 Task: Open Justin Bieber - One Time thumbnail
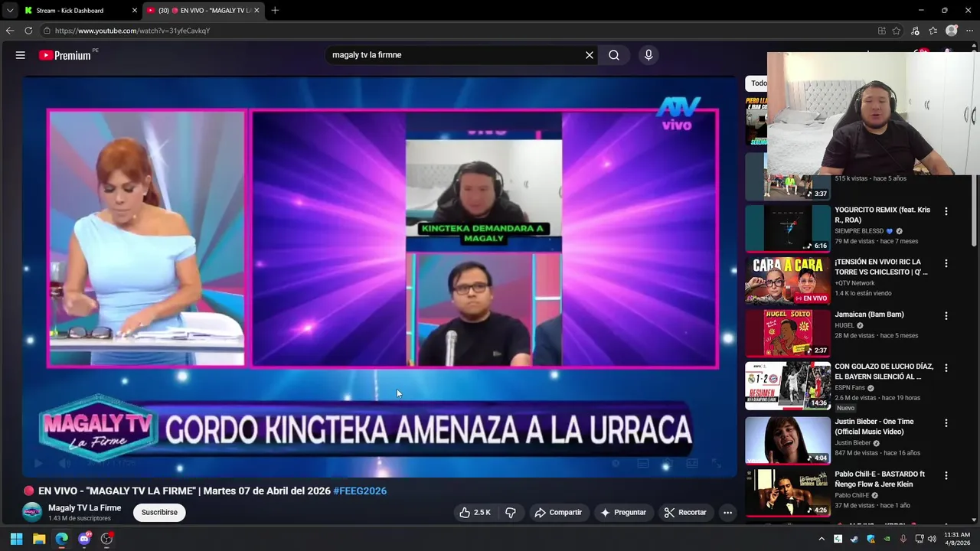[x=788, y=441]
